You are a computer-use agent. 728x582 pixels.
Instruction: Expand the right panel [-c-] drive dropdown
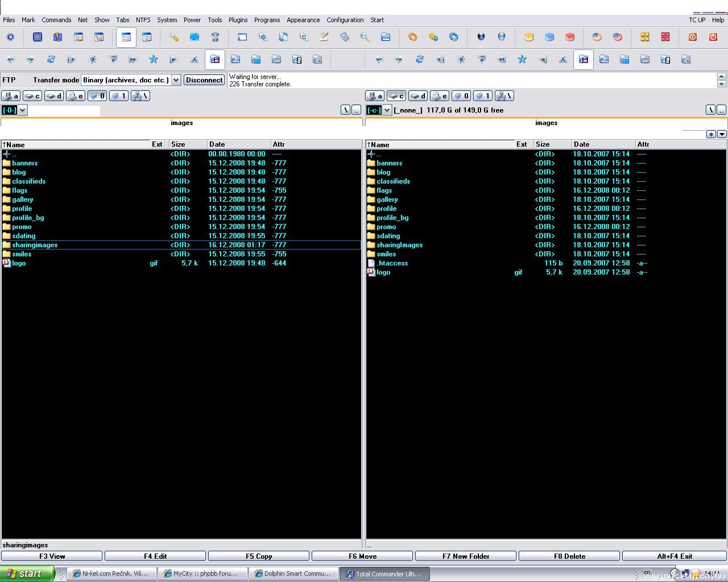point(387,110)
